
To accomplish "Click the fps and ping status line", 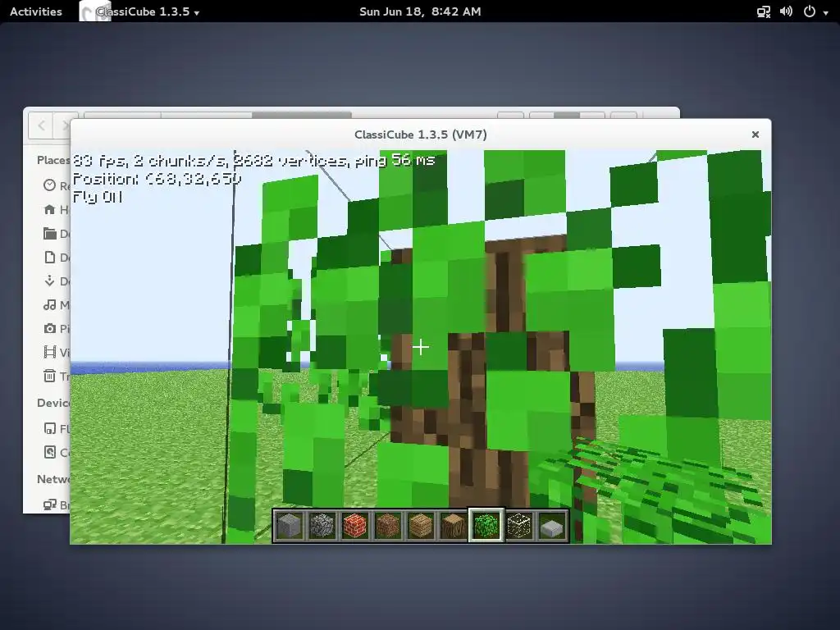I will click(253, 160).
